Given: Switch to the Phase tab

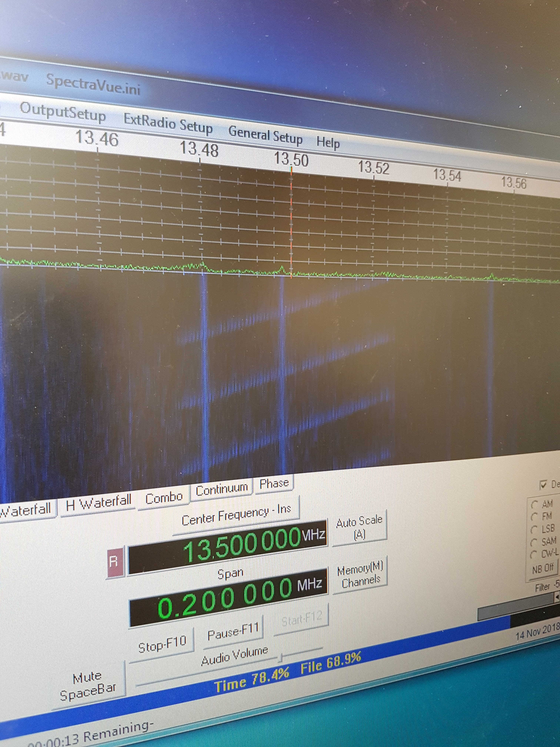Looking at the screenshot, I should [274, 483].
